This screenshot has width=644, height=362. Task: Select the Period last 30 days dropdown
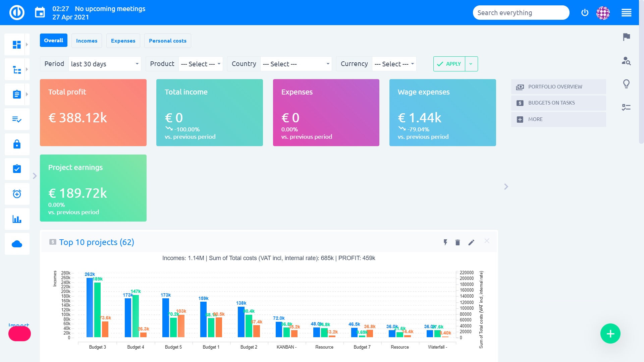click(104, 64)
